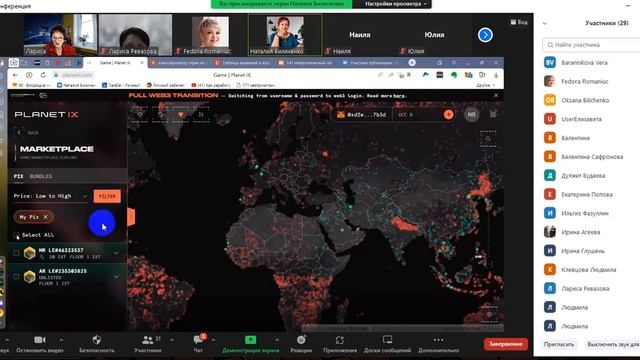Open the arrow next to Participants
Screen dimensions: 640x360
172,339
